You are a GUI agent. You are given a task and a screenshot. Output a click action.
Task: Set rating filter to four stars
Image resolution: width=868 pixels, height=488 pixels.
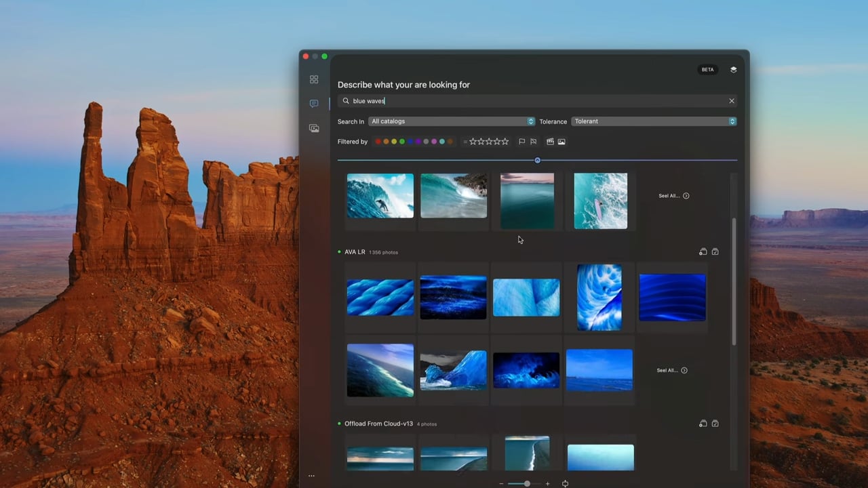pos(497,142)
